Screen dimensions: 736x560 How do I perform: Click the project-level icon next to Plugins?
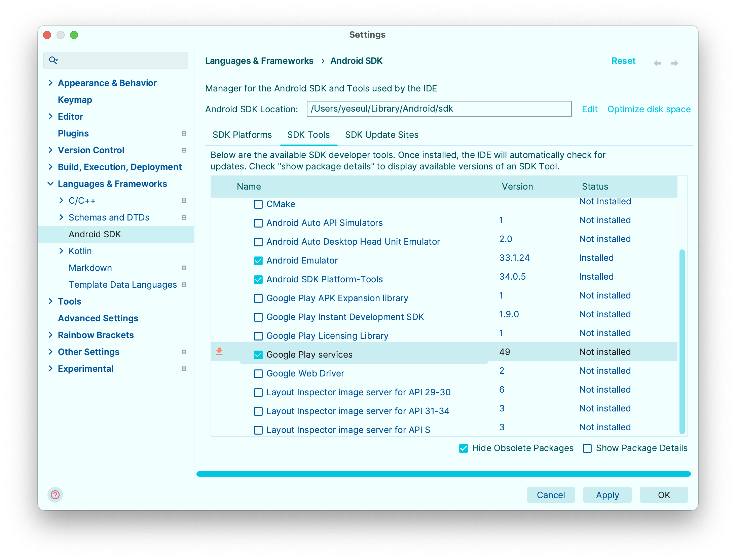[184, 133]
